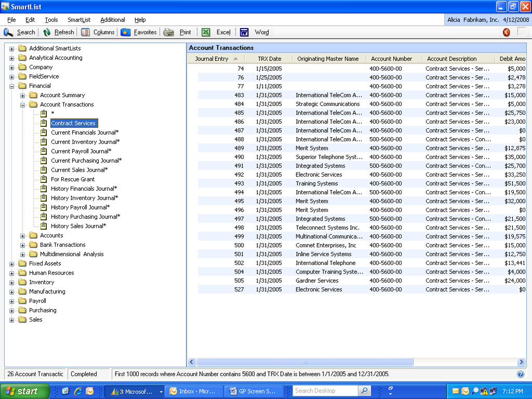Image resolution: width=532 pixels, height=399 pixels.
Task: Select History Purchasing Journal* favorite
Action: pos(85,216)
